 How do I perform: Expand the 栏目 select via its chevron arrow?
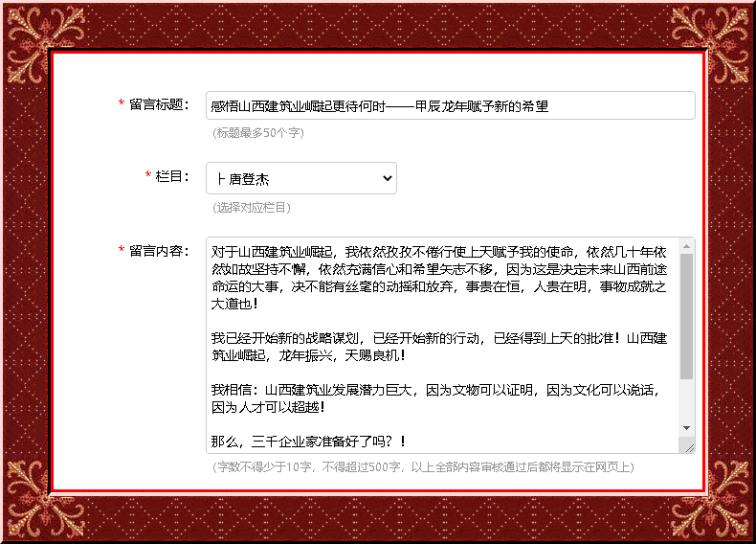coord(387,178)
